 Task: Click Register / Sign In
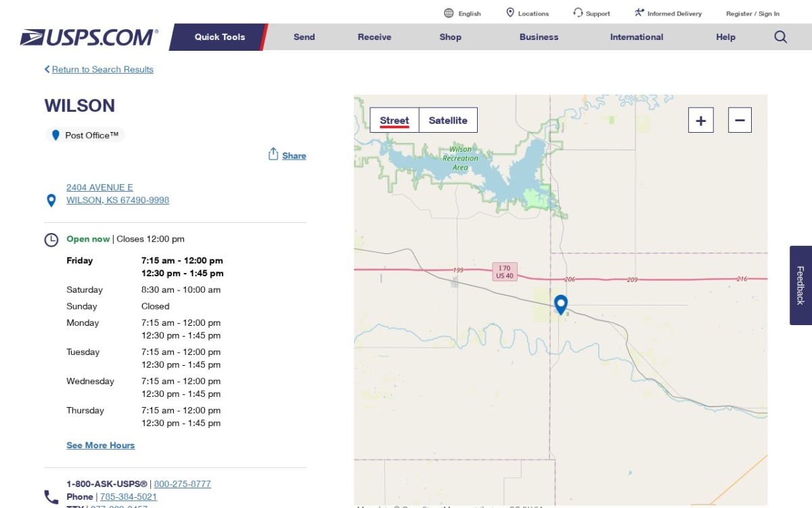pos(753,14)
